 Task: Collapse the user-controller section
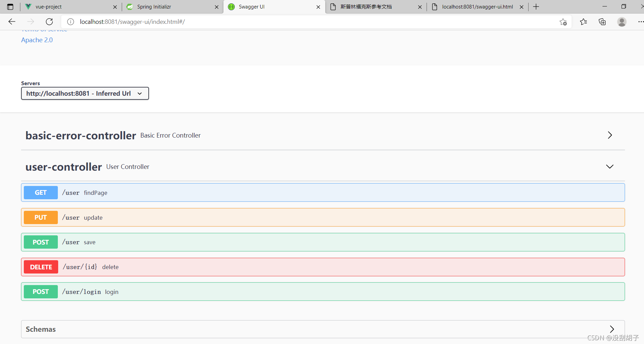click(609, 167)
